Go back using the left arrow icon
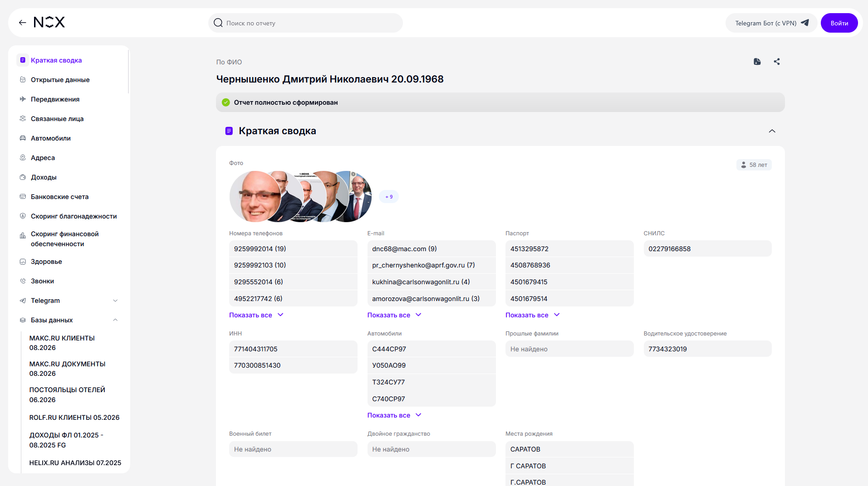This screenshot has width=868, height=486. pos(22,23)
